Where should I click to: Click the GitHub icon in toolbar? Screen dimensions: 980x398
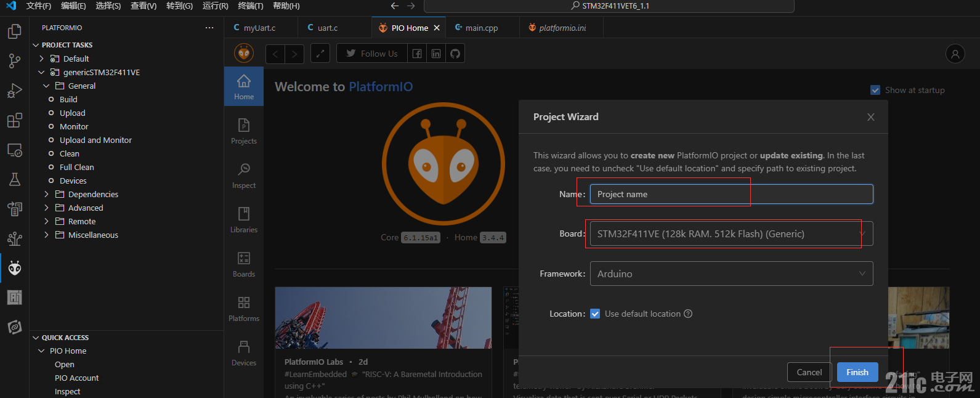coord(455,54)
